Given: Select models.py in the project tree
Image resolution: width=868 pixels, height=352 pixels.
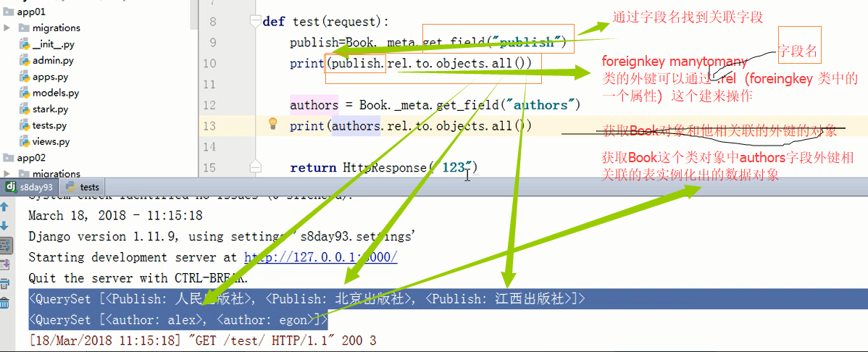Looking at the screenshot, I should (49, 93).
